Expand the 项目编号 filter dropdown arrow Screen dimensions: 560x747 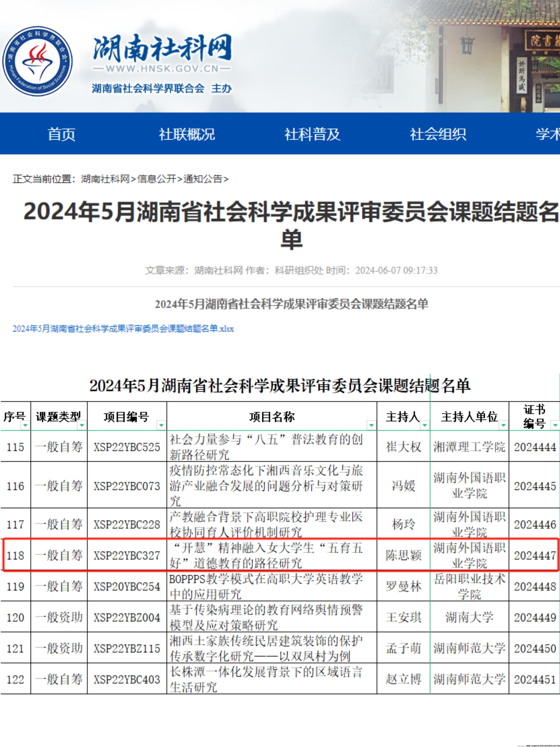161,425
